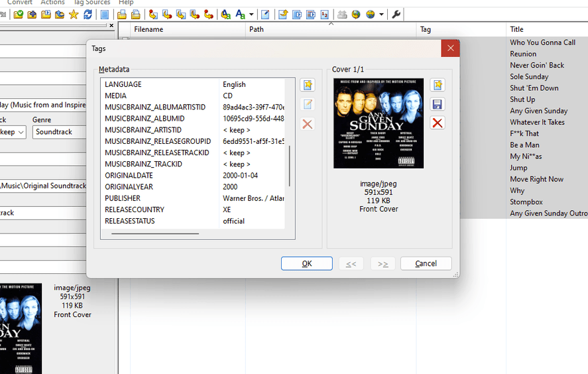
Task: Click the Tag Sources globe icon beside dropdown arrow
Action: (x=370, y=14)
